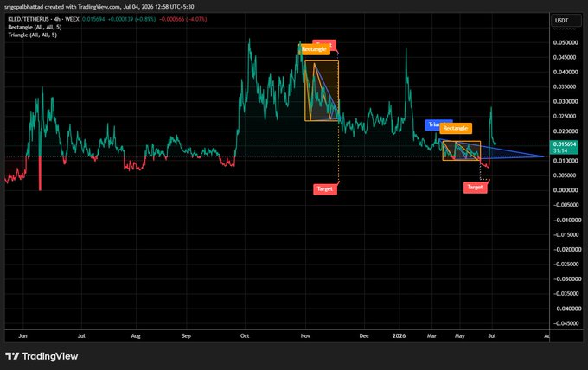Click the 0.025000 price axis label
The width and height of the screenshot is (588, 370).
click(x=566, y=116)
